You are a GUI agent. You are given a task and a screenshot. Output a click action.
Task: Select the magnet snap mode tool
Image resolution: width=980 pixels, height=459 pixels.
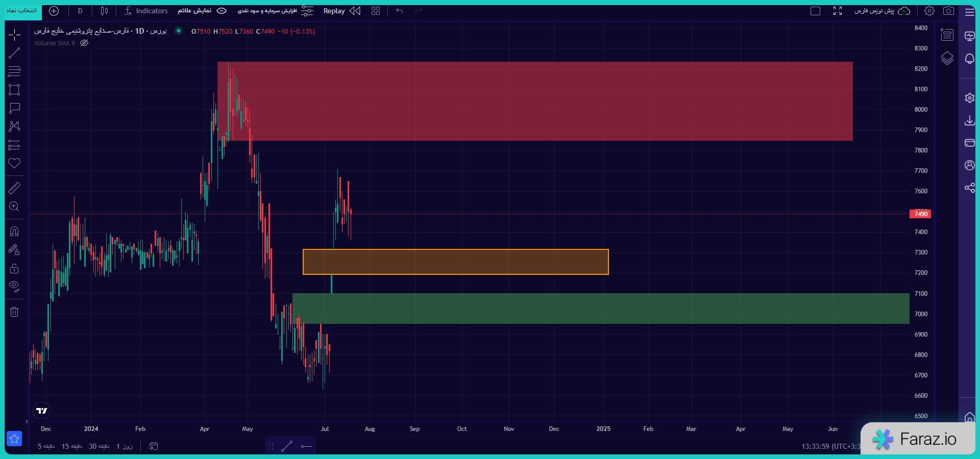(x=14, y=232)
